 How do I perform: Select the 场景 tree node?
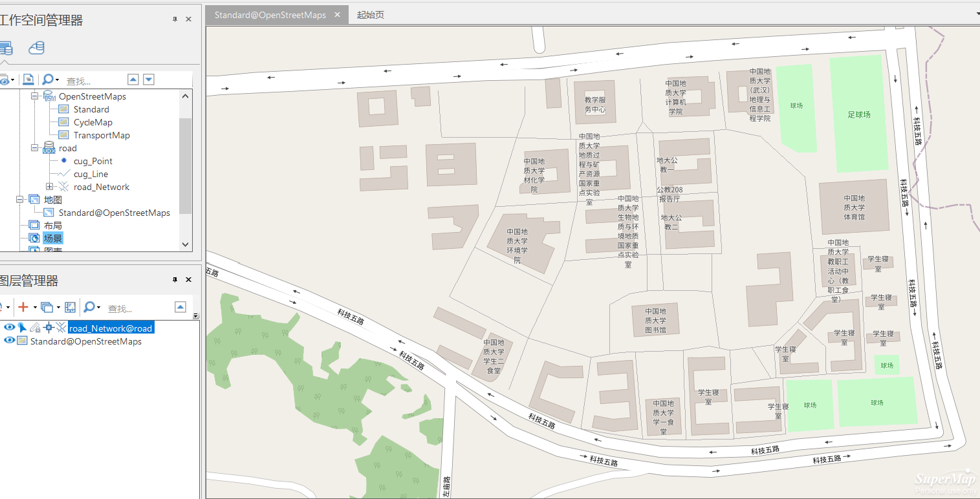pos(53,239)
